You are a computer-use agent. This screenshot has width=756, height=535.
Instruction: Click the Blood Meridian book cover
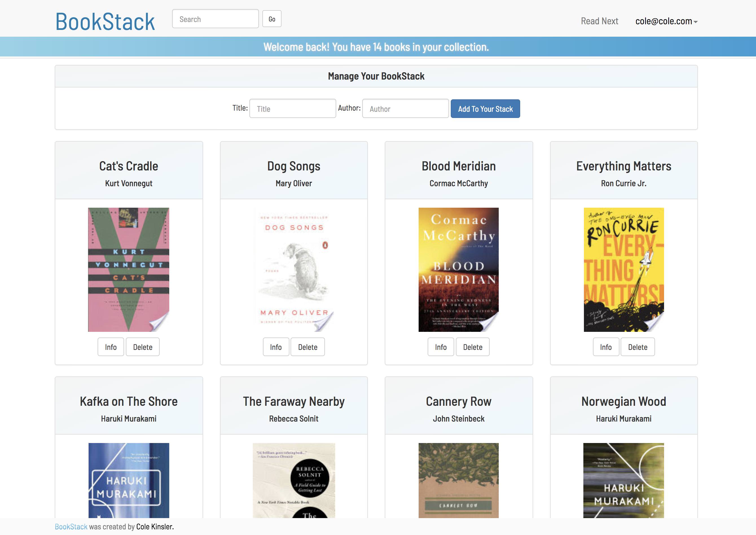click(459, 269)
